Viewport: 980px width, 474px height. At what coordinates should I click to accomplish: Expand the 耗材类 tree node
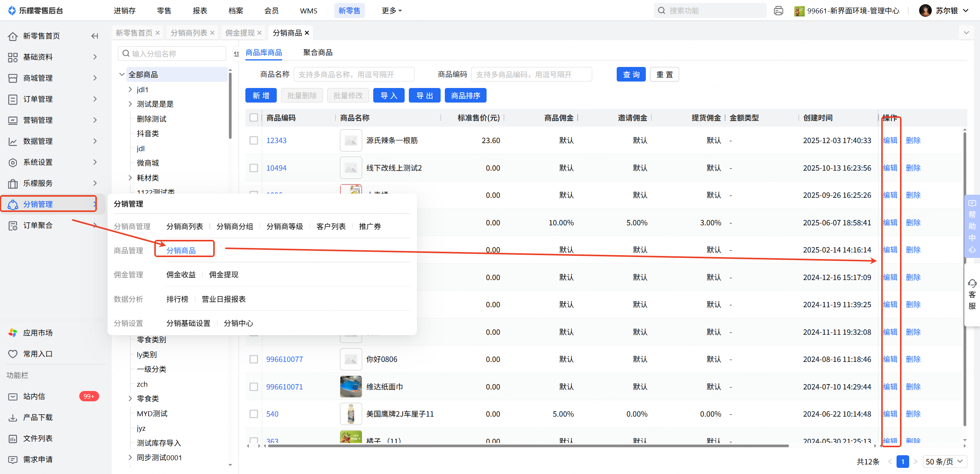pos(130,178)
